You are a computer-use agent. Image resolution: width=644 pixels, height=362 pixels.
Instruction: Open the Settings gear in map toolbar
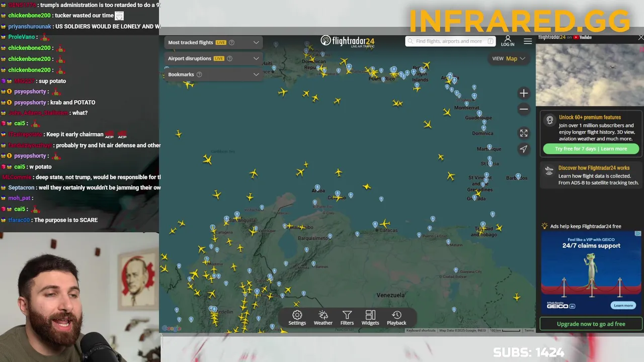(297, 318)
